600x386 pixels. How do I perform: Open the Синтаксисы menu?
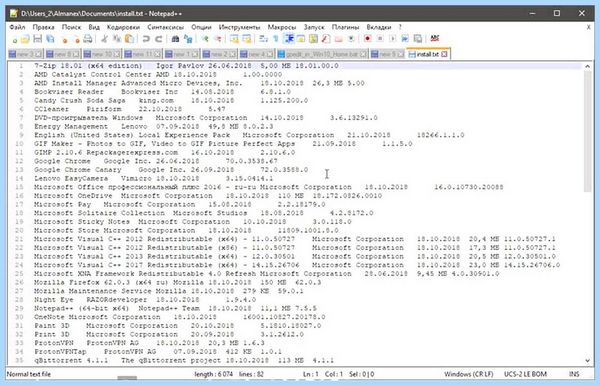tap(165, 27)
